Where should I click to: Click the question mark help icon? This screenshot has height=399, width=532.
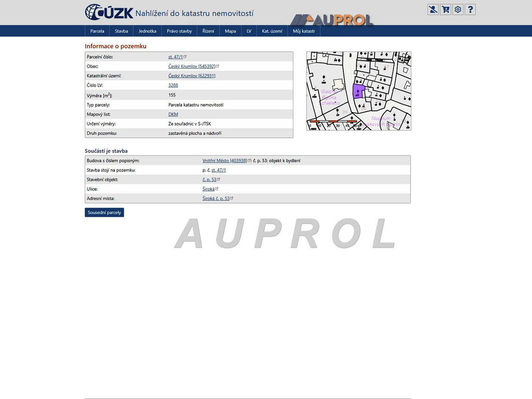coord(470,9)
